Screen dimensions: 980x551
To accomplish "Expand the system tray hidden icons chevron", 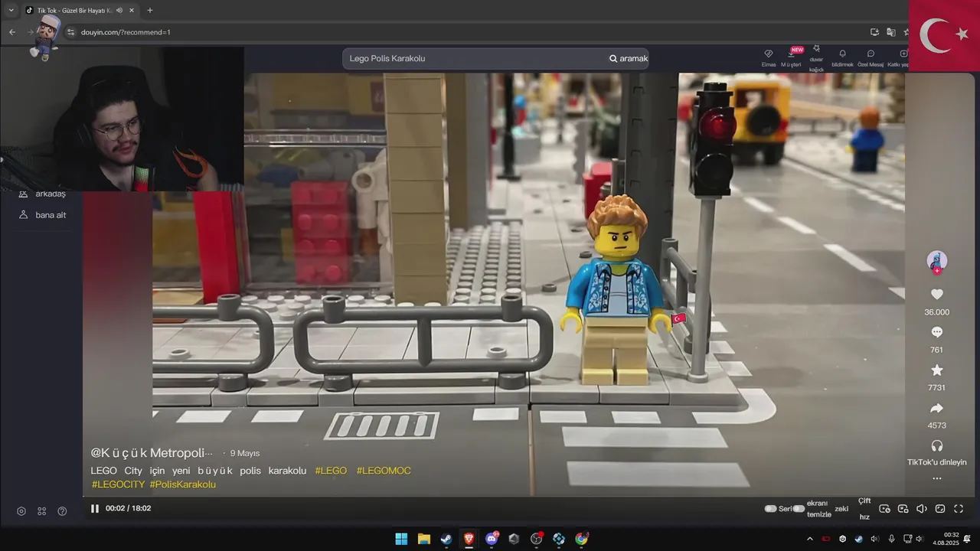I will pyautogui.click(x=810, y=539).
